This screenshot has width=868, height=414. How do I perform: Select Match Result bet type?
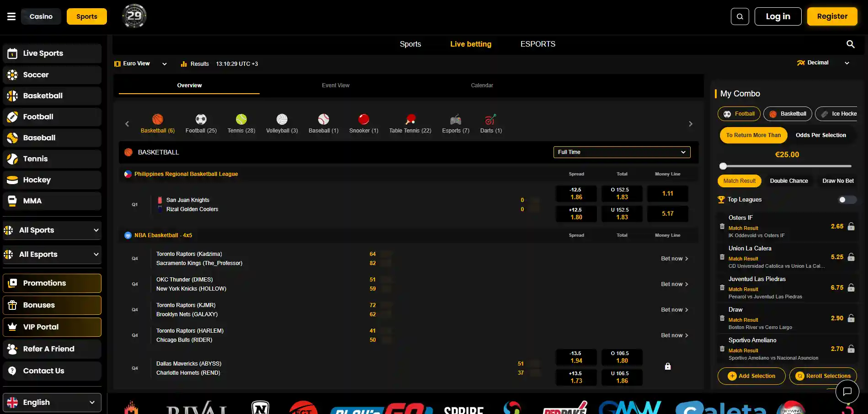[x=740, y=181]
